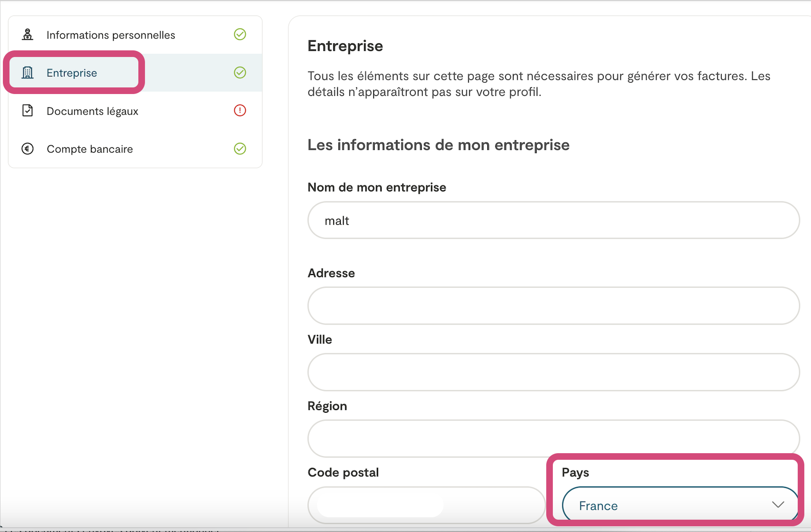
Task: Click the person icon beside Informations personnelles
Action: [28, 35]
